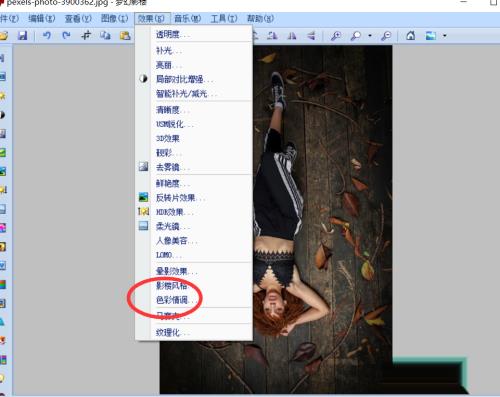
Task: Select the 3D效果 menu entry
Action: (x=194, y=138)
